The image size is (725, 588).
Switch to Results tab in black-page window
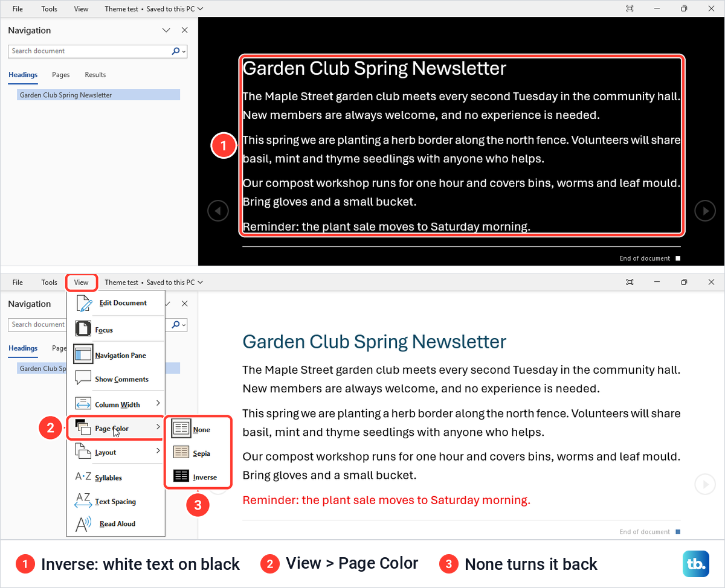95,75
